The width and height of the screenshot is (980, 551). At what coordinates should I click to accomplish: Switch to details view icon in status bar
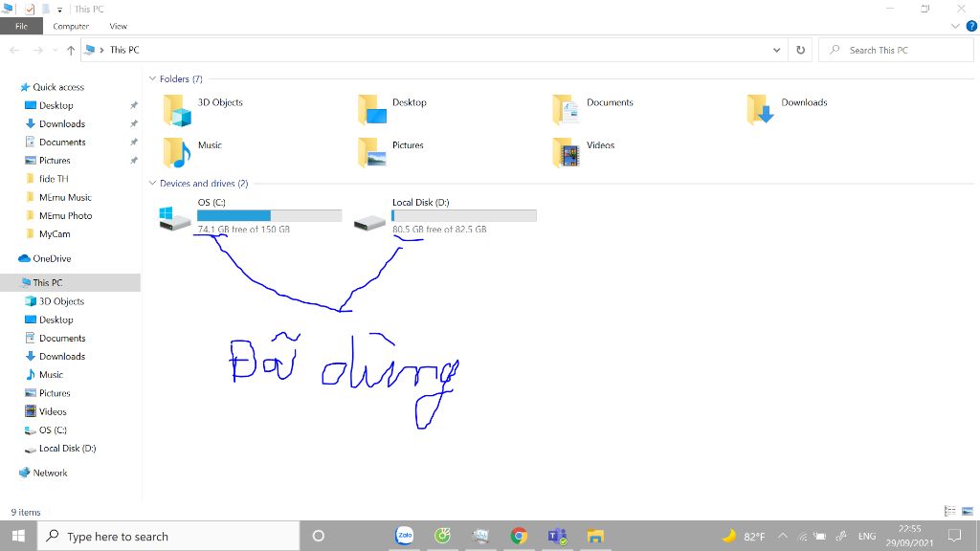950,511
